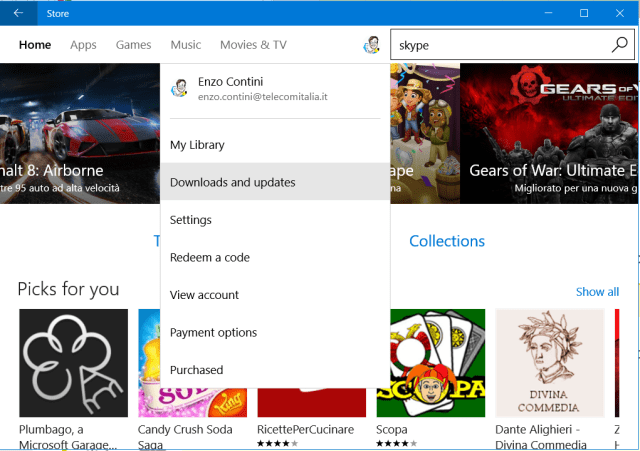
Task: Focus the search box containing skype
Action: click(512, 44)
